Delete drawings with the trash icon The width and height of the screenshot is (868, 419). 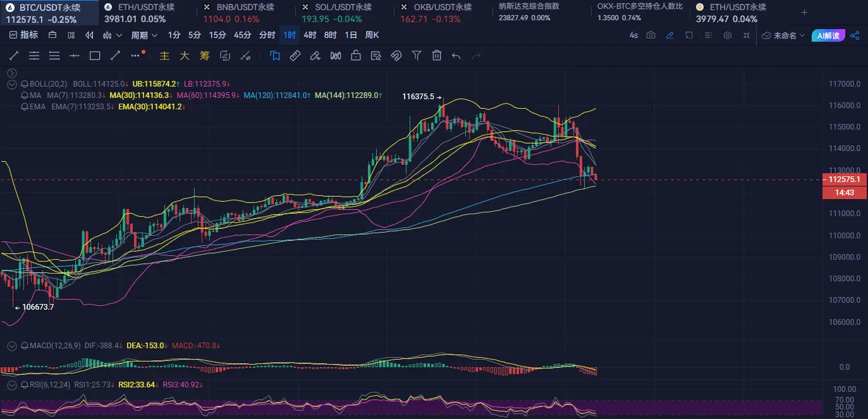tap(437, 56)
